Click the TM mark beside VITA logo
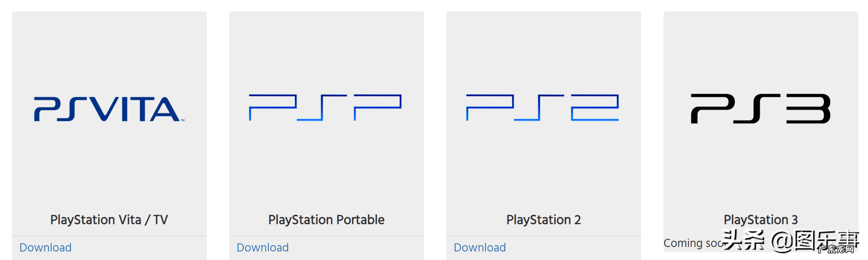This screenshot has width=868, height=260. pyautogui.click(x=183, y=120)
